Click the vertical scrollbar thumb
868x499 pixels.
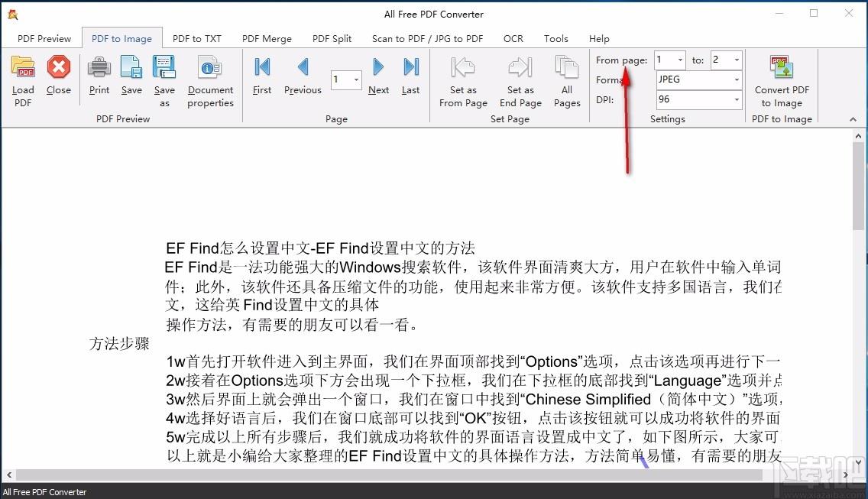[x=858, y=186]
